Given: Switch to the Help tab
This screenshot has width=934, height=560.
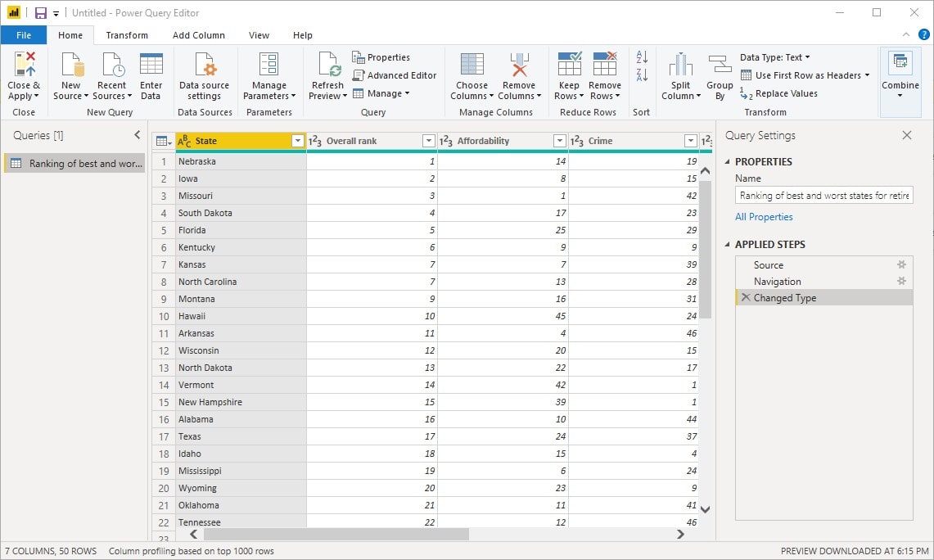Looking at the screenshot, I should click(x=303, y=35).
